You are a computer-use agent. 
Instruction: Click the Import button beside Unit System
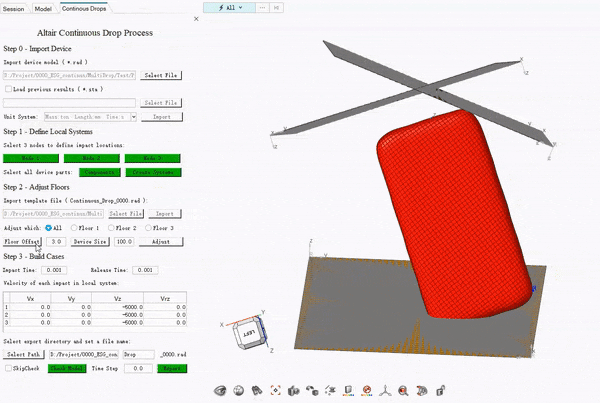(161, 117)
